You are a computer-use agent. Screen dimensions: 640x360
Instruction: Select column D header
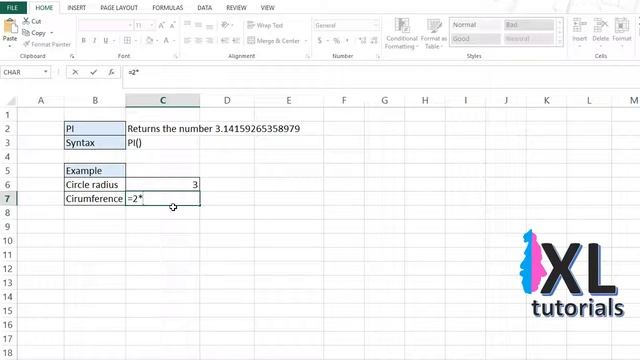227,100
